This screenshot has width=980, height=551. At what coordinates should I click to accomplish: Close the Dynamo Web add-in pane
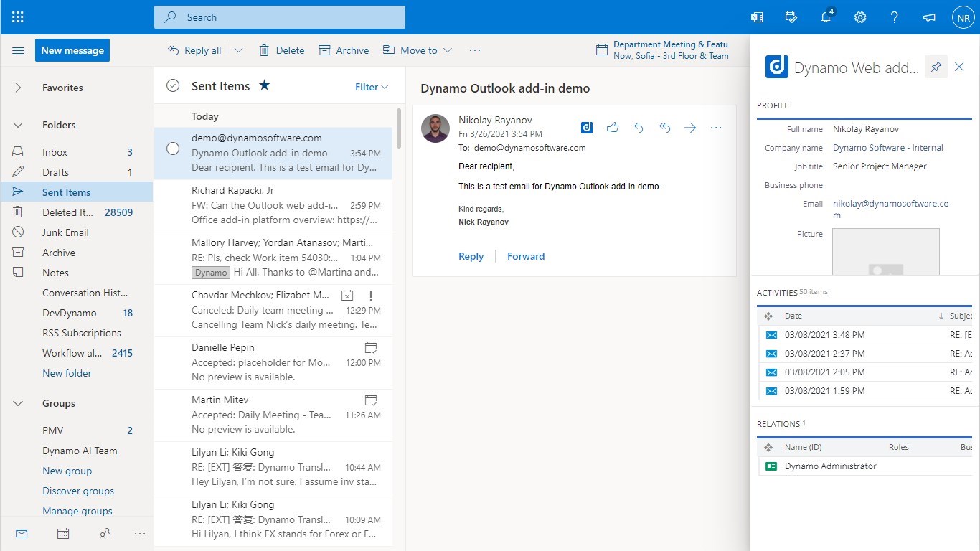point(959,67)
